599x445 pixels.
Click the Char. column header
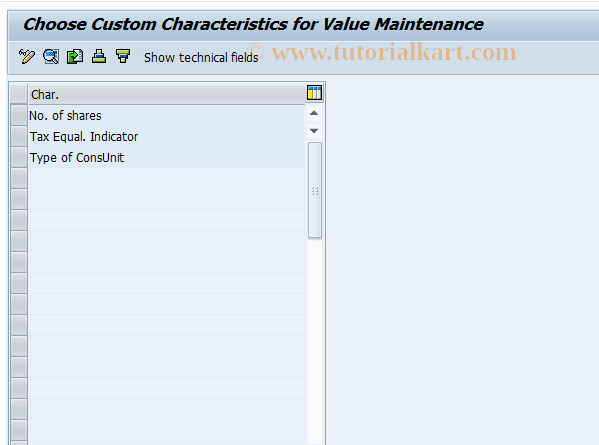click(x=167, y=94)
